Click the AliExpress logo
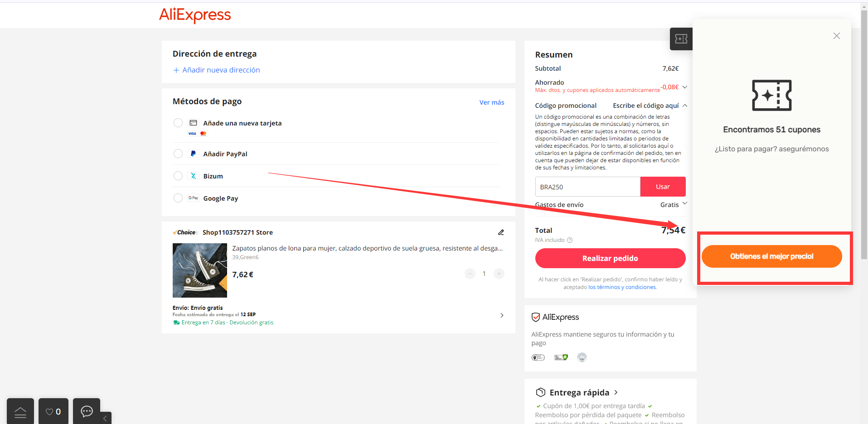Screen dimensions: 868x424 pos(195,15)
